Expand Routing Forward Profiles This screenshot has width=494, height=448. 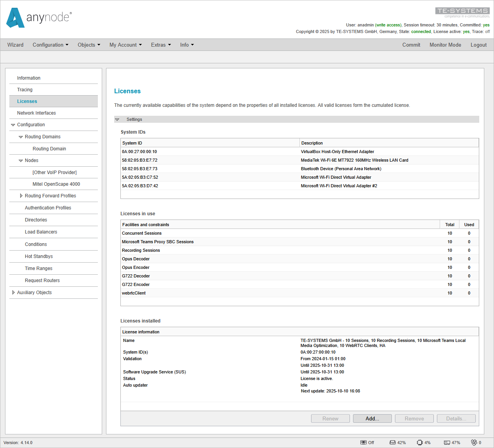[21, 196]
